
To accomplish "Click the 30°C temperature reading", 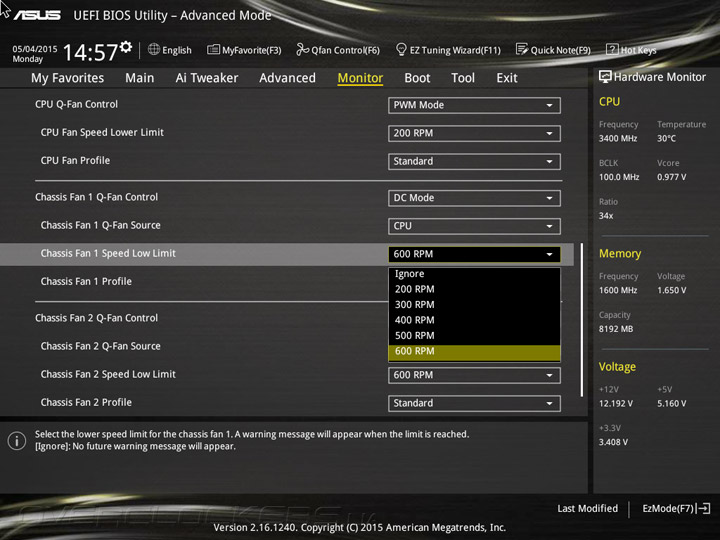I will (666, 138).
